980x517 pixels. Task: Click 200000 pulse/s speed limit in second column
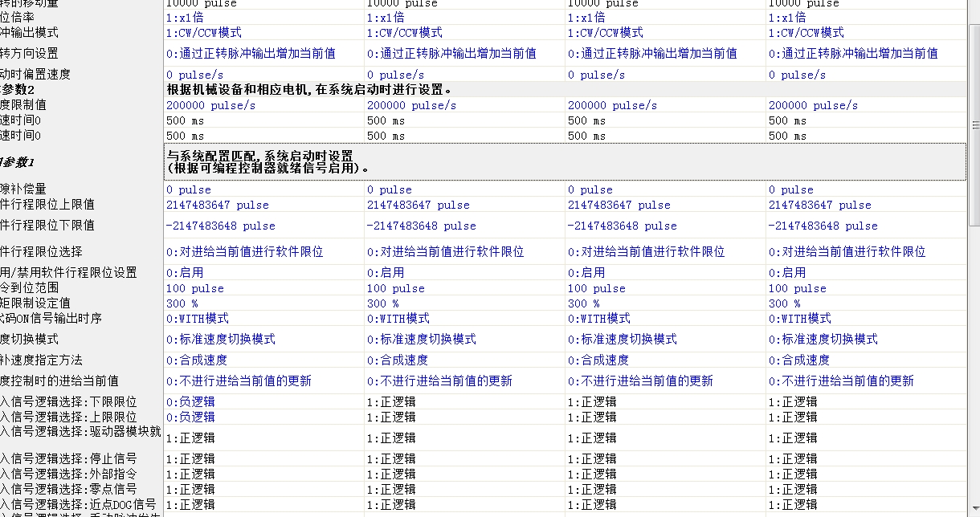coord(411,105)
